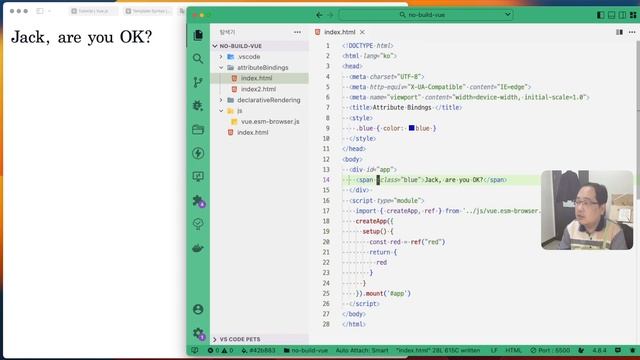Open Explorer panel ellipsis menu
The image size is (640, 360).
pos(297,32)
